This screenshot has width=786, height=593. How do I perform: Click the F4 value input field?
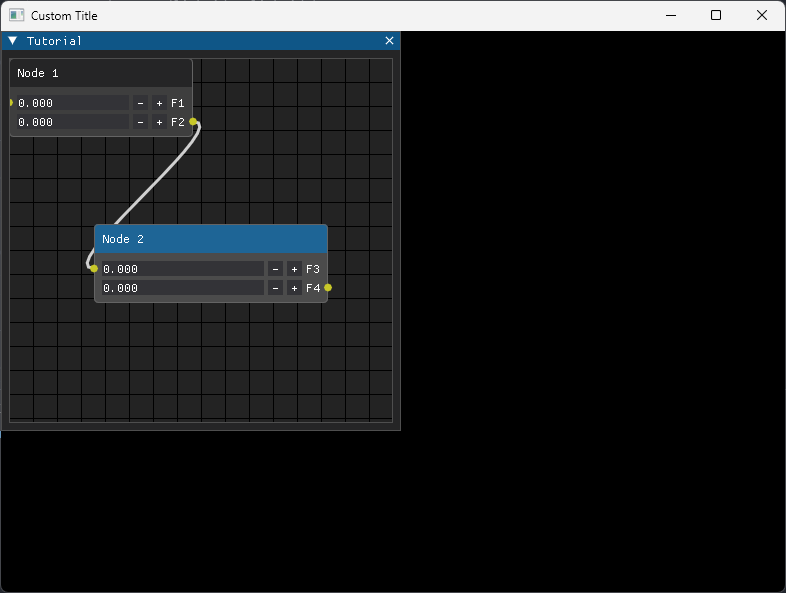click(x=183, y=288)
